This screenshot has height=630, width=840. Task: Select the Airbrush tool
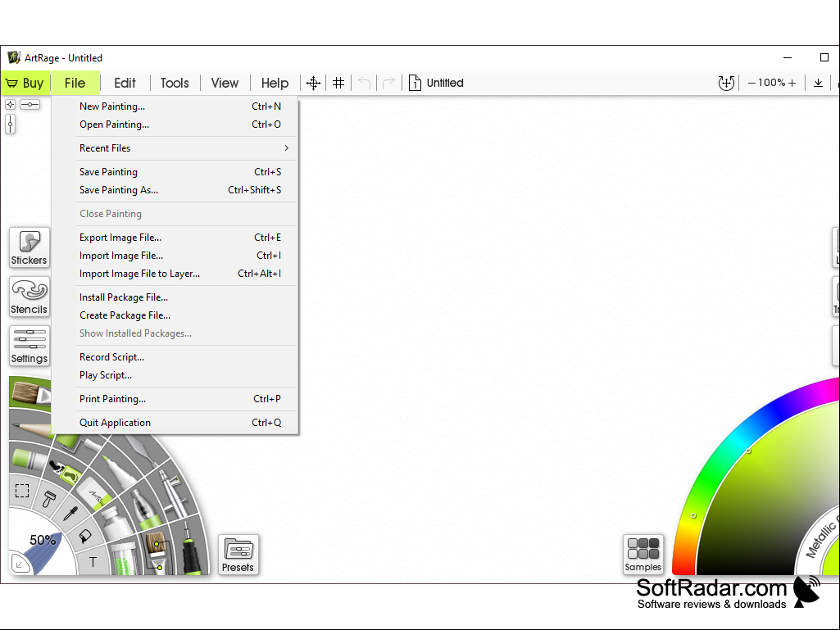click(x=172, y=493)
